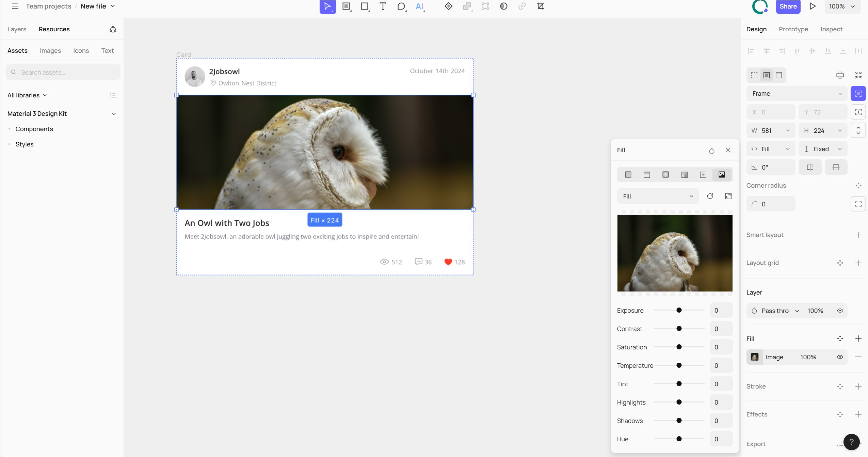Screen dimensions: 868x457
Task: Select the Frame tool in toolbar
Action: pos(346,6)
